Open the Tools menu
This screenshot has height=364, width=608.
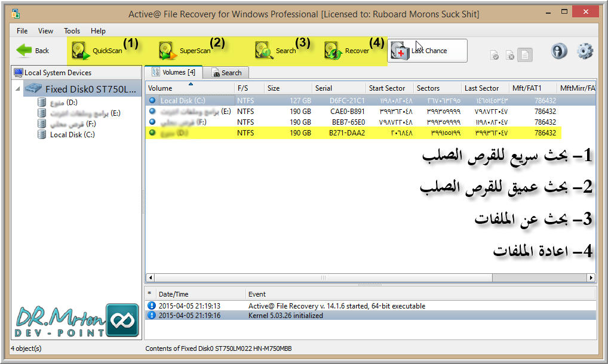(72, 31)
